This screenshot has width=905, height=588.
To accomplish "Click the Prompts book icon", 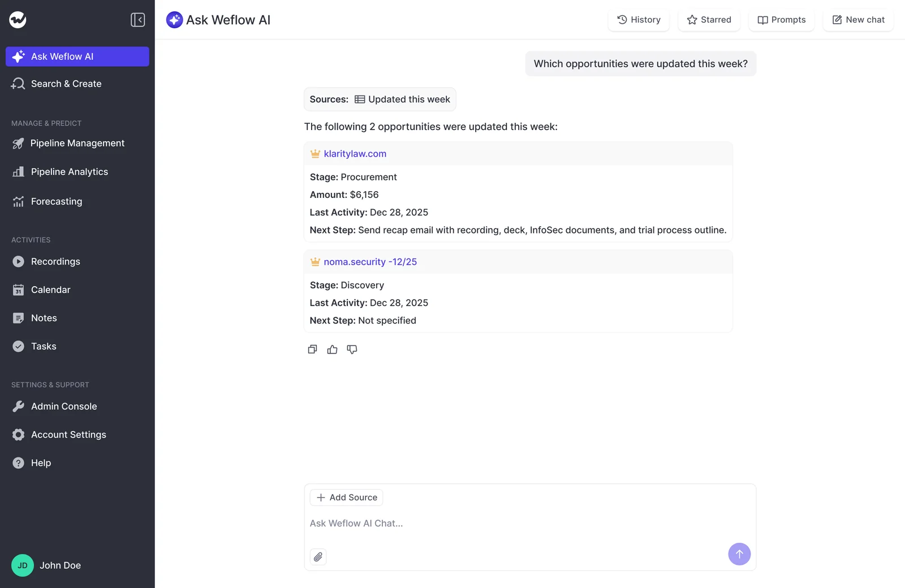I will [762, 20].
